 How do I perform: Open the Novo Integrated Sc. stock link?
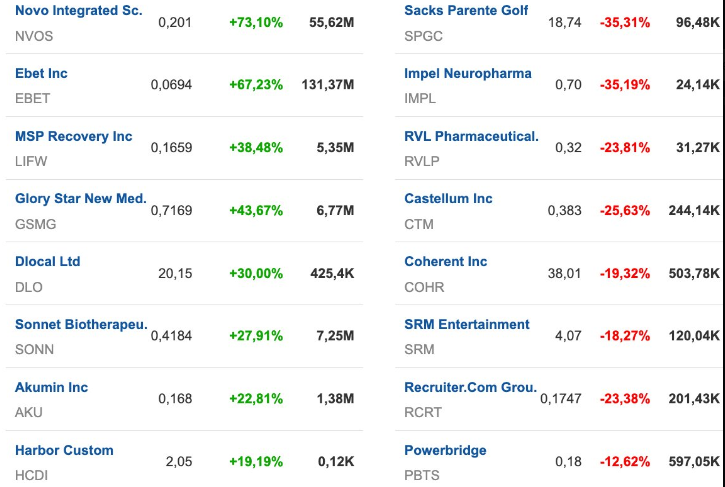pos(79,11)
